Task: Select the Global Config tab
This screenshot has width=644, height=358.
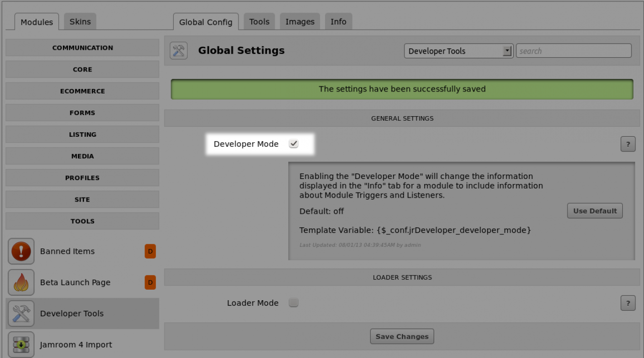Action: 206,22
